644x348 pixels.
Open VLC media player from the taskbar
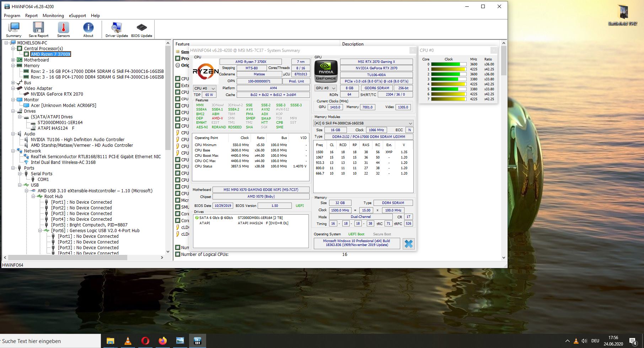[x=128, y=341]
